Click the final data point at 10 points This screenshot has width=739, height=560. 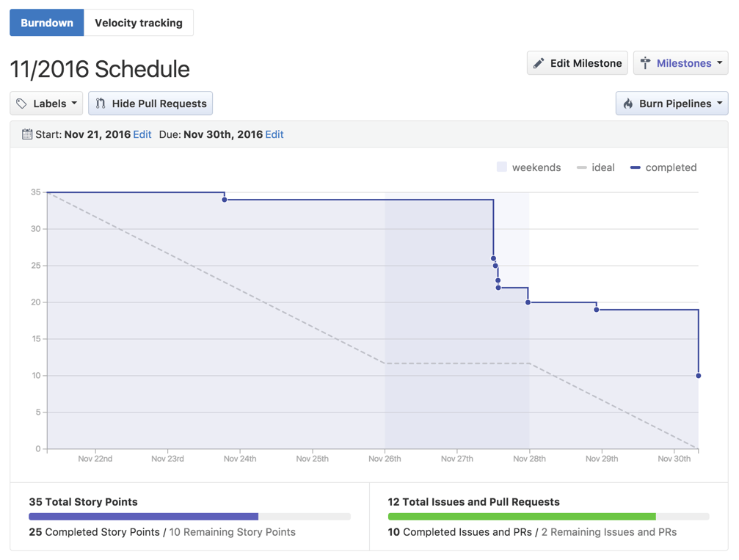click(x=699, y=376)
